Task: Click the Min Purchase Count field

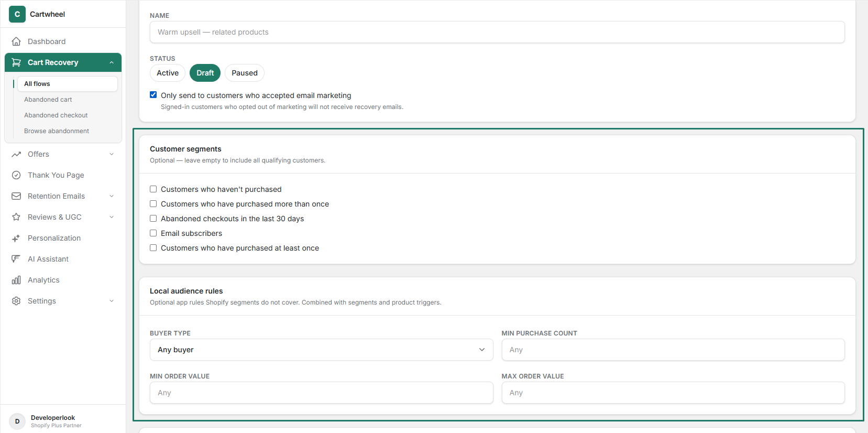Action: (673, 350)
